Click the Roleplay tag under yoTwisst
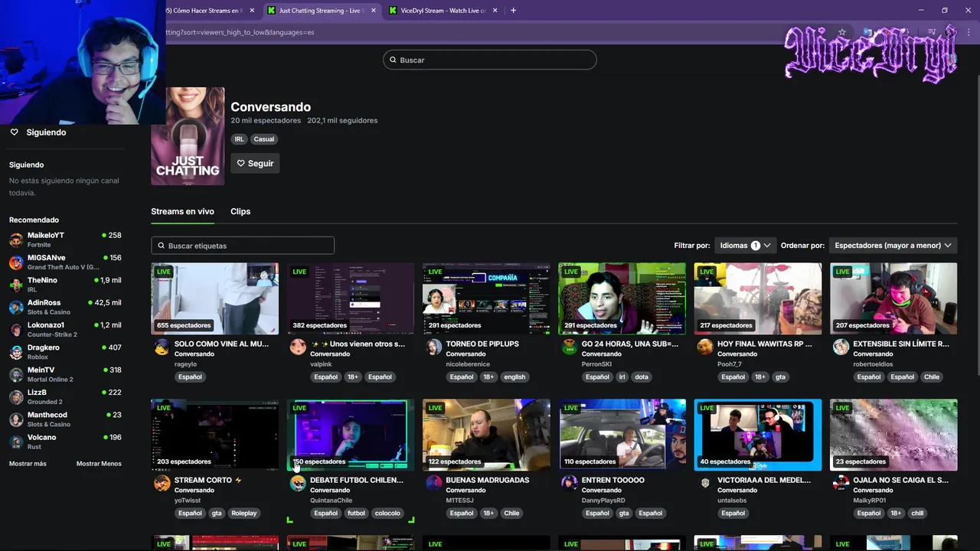 [244, 513]
